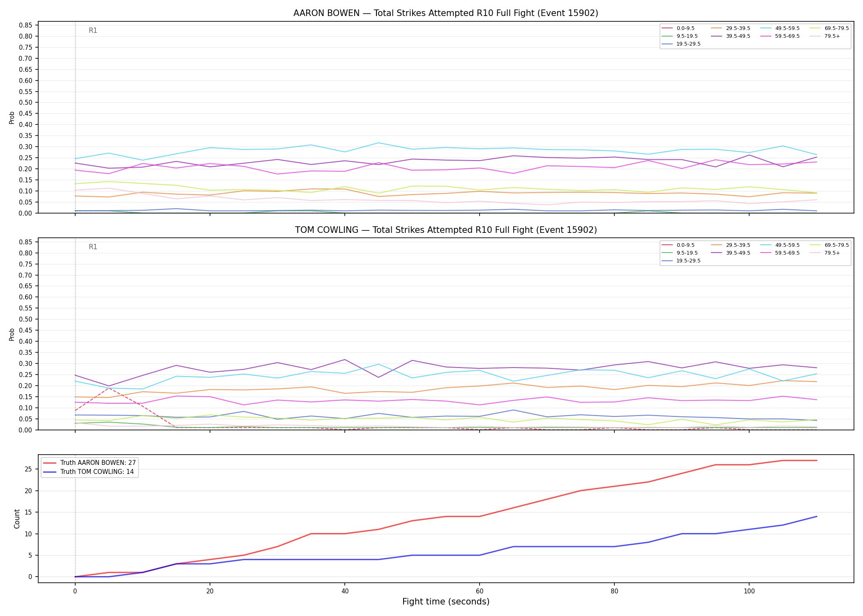Pick the 49.5-59.5 legend entry in Tom Cowling chart
Image resolution: width=863 pixels, height=616 pixels.
(780, 245)
